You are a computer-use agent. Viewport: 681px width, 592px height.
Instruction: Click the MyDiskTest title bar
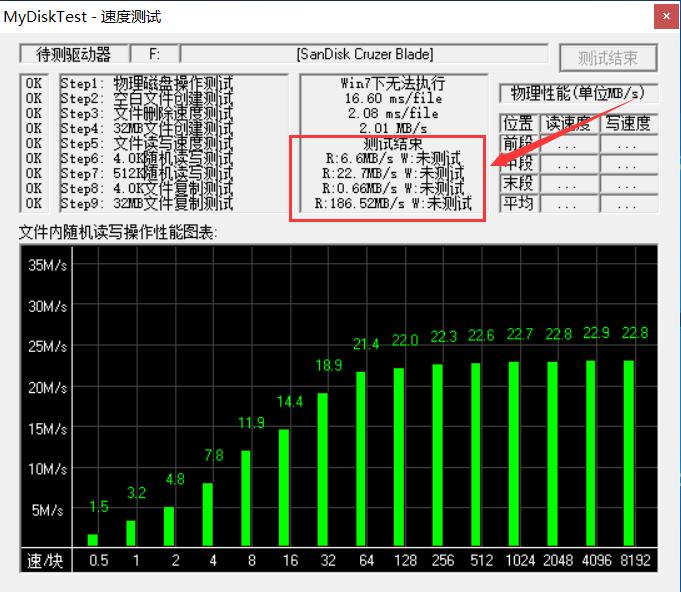(x=300, y=16)
